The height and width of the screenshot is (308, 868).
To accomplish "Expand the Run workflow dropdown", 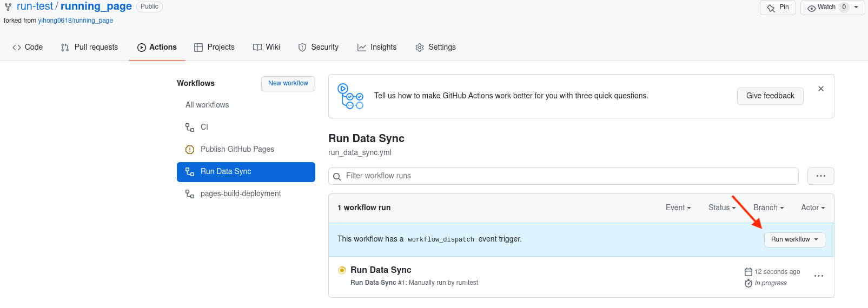I will [794, 239].
